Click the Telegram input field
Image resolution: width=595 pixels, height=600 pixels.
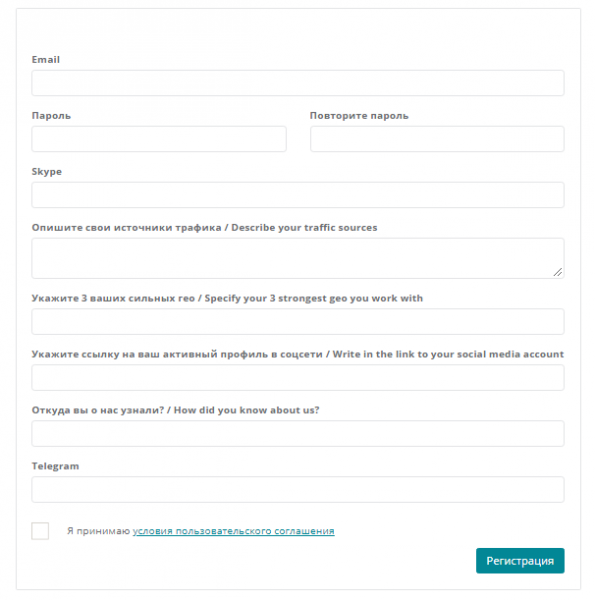coord(298,489)
